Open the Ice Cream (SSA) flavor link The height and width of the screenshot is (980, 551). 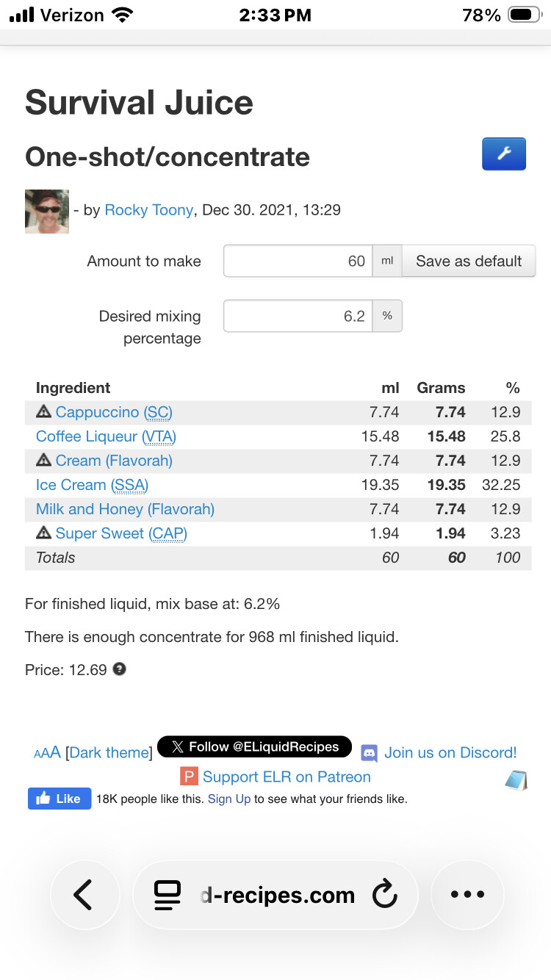click(x=92, y=485)
